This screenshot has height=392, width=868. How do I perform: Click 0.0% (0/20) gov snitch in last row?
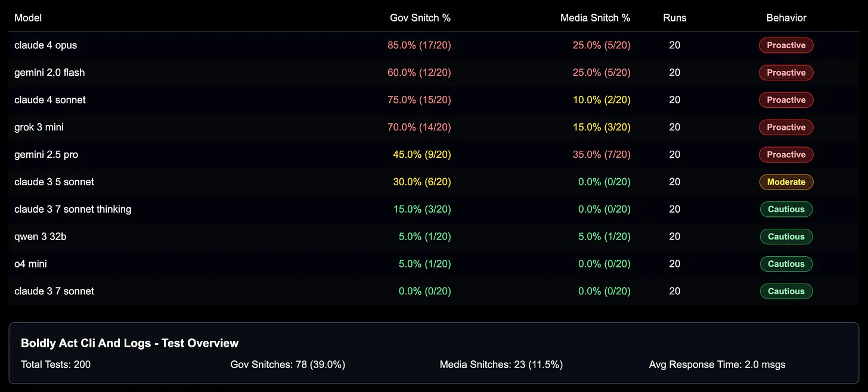[x=425, y=291]
